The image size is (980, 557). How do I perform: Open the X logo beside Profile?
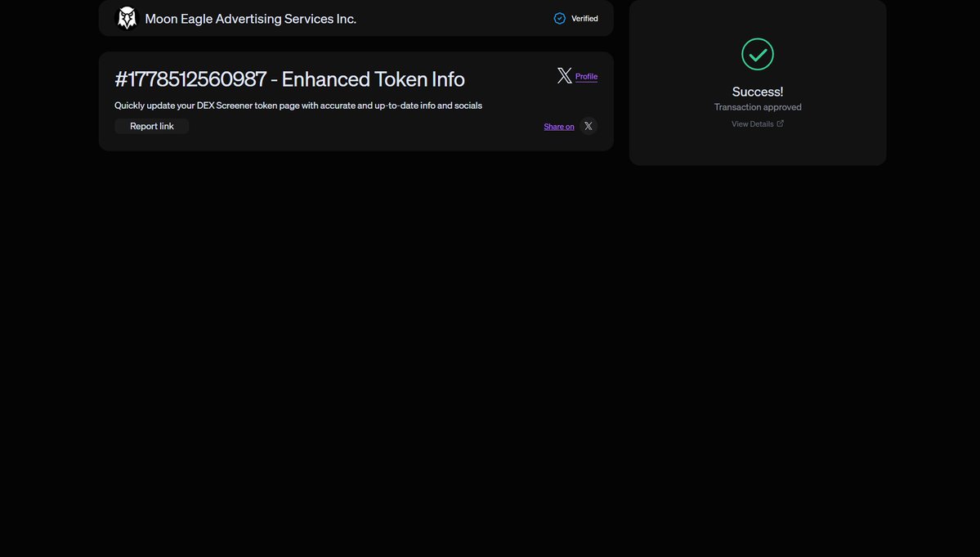(x=564, y=75)
